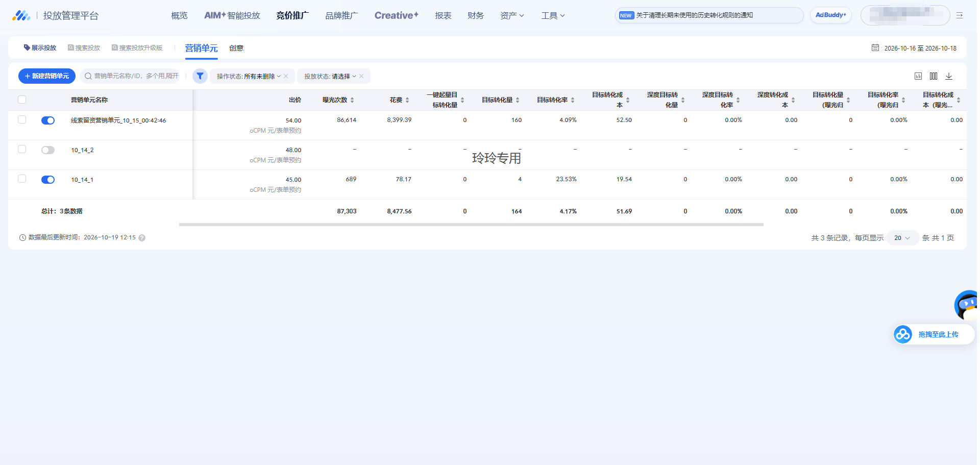Click the download data icon
The width and height of the screenshot is (980, 465).
[949, 76]
